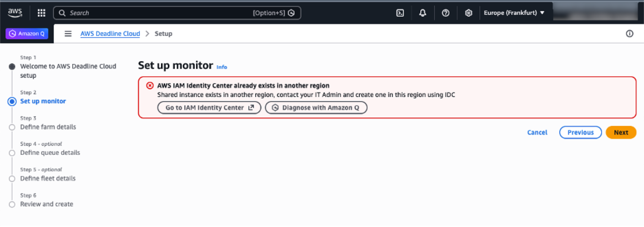Select Step 1 Welcome to AWS Deadline Cloud setup
644x227 pixels.
point(68,71)
